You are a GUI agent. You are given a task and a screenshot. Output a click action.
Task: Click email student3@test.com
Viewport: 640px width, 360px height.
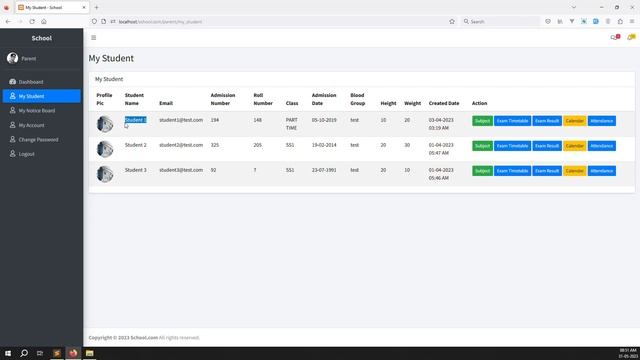tap(181, 170)
